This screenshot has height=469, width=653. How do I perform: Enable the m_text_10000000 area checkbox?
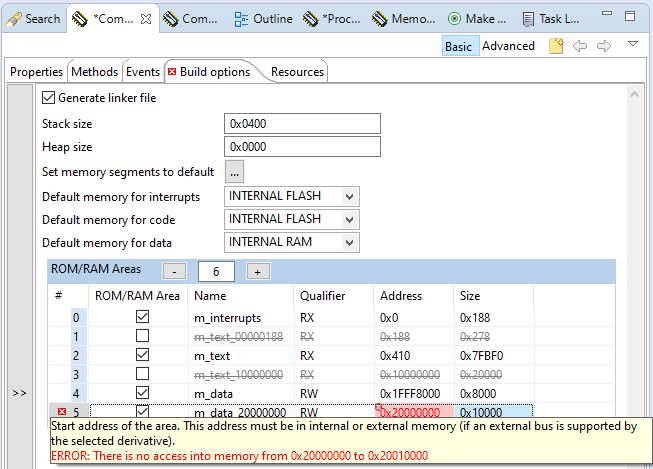[142, 374]
